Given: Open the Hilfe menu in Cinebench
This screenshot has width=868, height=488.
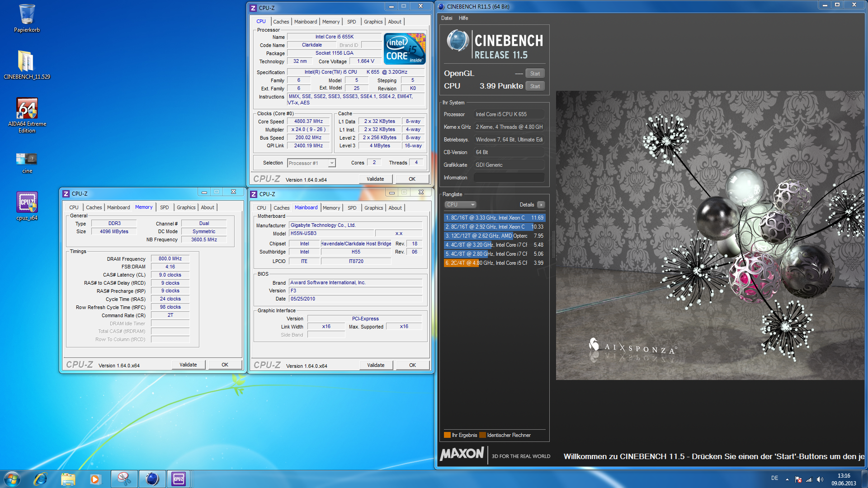Looking at the screenshot, I should pyautogui.click(x=463, y=18).
